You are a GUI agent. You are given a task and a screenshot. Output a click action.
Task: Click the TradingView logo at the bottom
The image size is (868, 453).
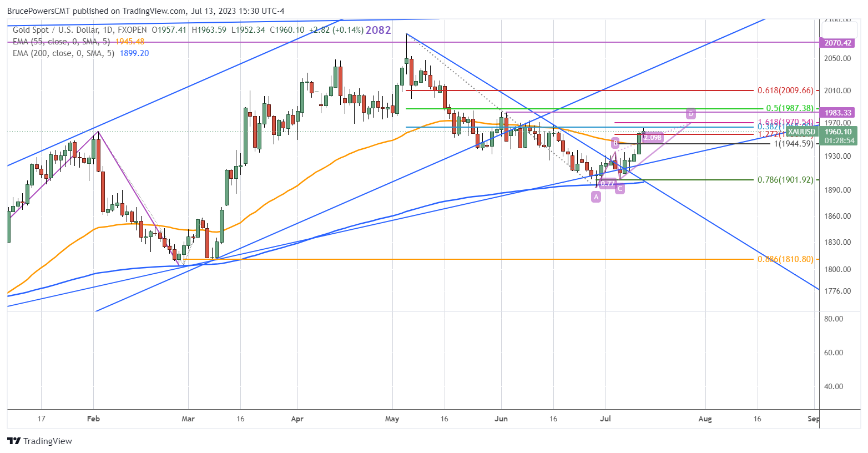(x=40, y=441)
